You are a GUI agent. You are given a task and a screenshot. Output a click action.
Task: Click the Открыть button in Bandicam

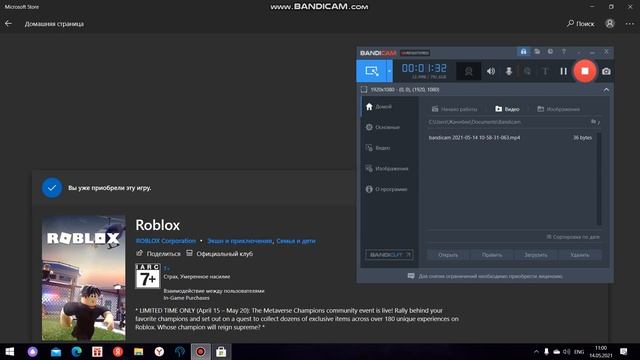(448, 255)
